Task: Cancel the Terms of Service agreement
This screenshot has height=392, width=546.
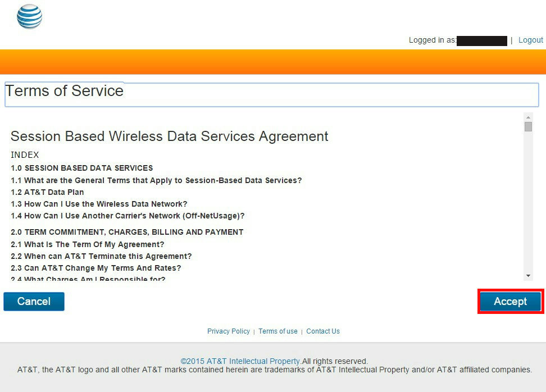Action: [x=34, y=301]
